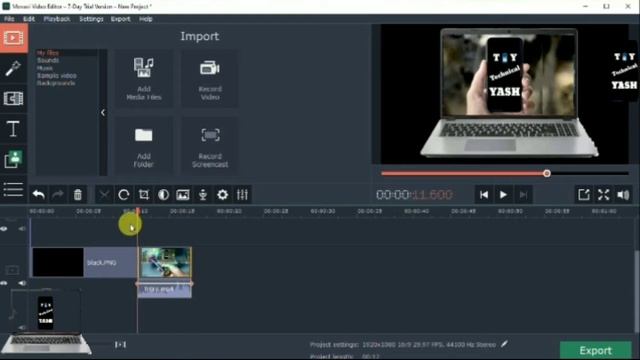Detach the preview player window
Image resolution: width=640 pixels, height=360 pixels.
pos(584,195)
